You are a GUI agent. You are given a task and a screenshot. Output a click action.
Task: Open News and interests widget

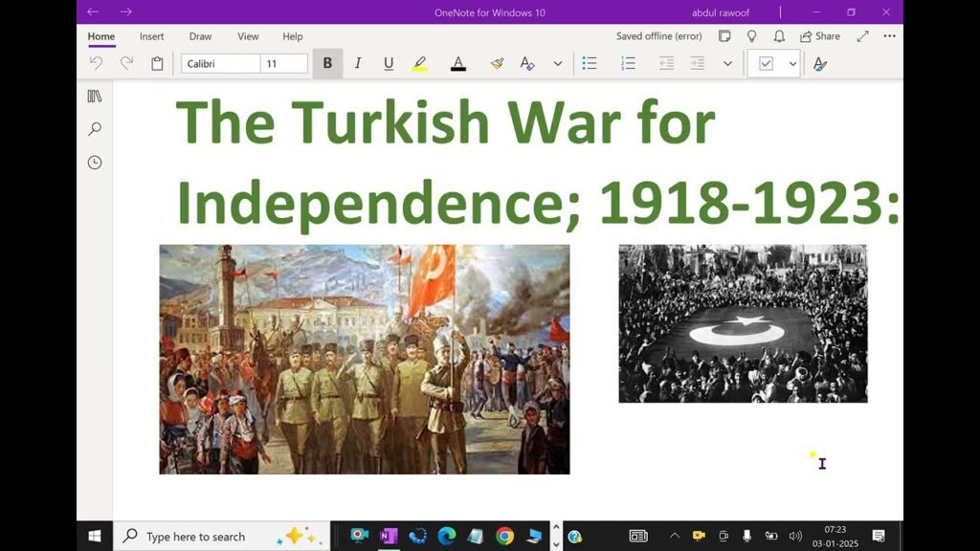pos(638,536)
